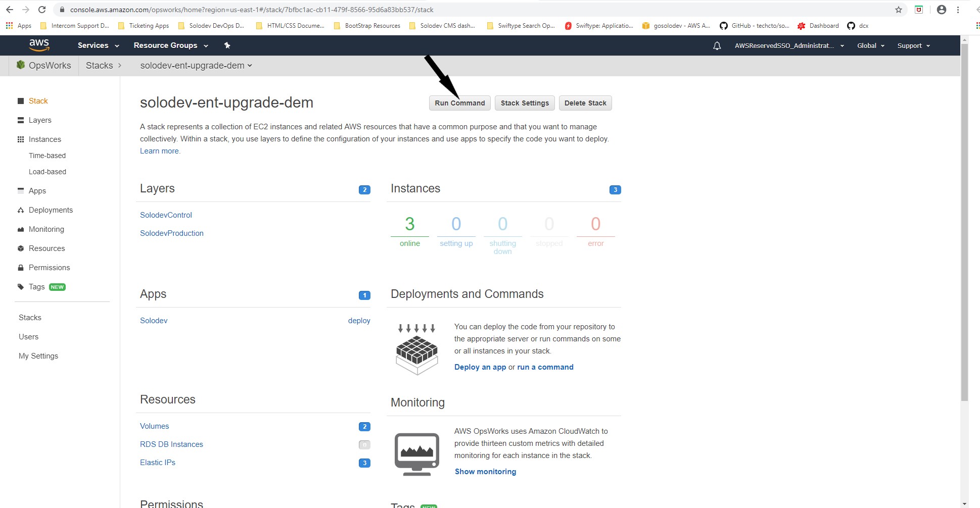Open the Stacks item in lower sidebar
The height and width of the screenshot is (508, 980).
point(30,318)
